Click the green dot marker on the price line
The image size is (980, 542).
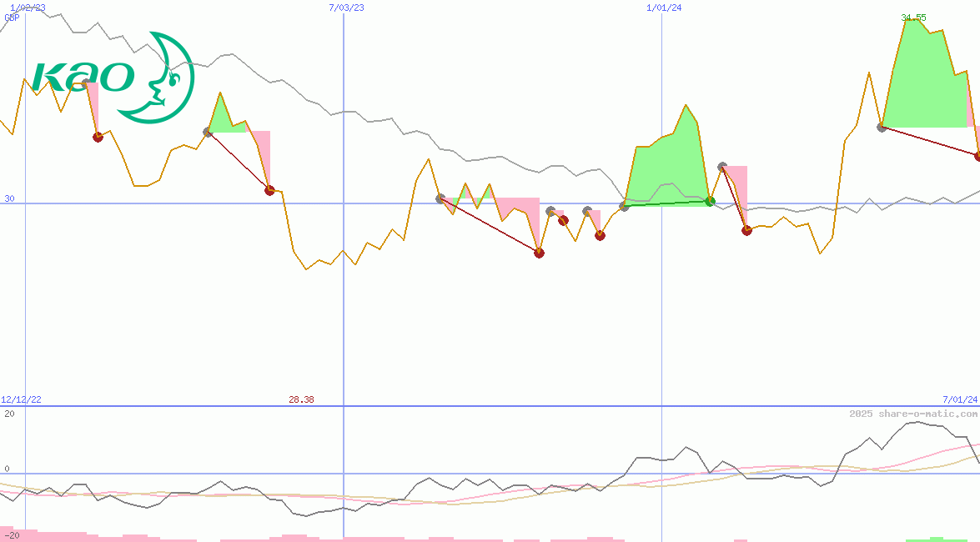tap(710, 201)
